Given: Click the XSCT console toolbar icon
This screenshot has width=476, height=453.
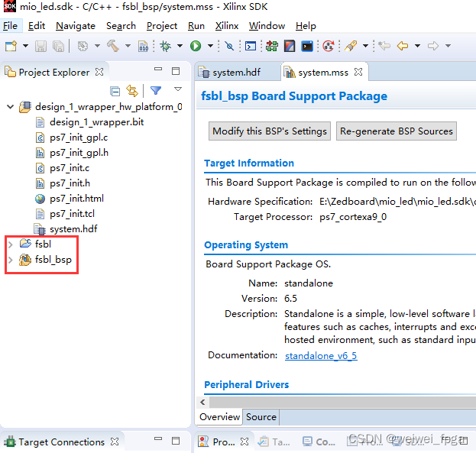Looking at the screenshot, I should point(307,46).
